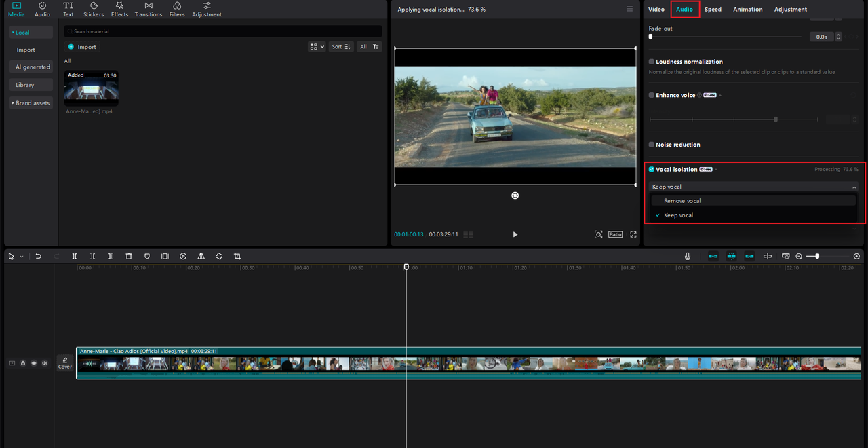Choose Keep vocal option in list
868x448 pixels.
tap(753, 215)
